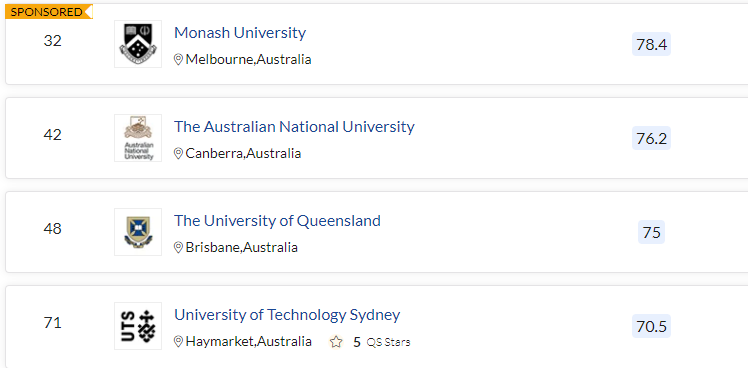Click the location pin beside Haymarket,Australia

[178, 342]
